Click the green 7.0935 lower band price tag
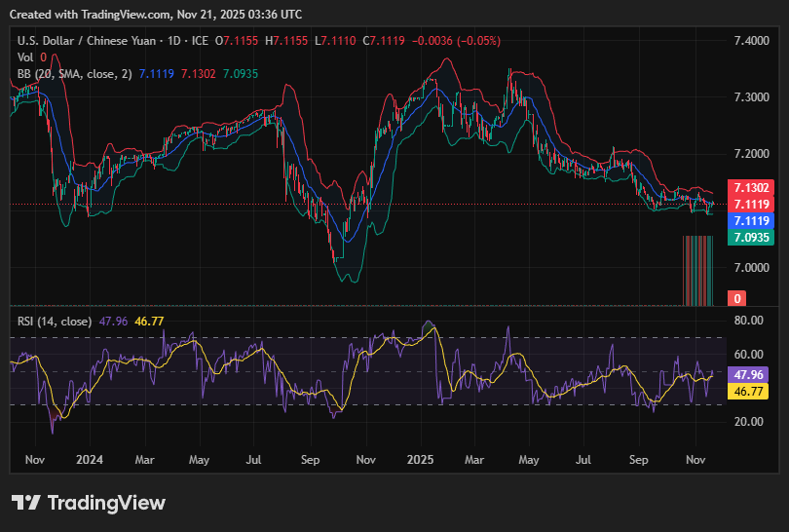The height and width of the screenshot is (532, 789). (750, 238)
